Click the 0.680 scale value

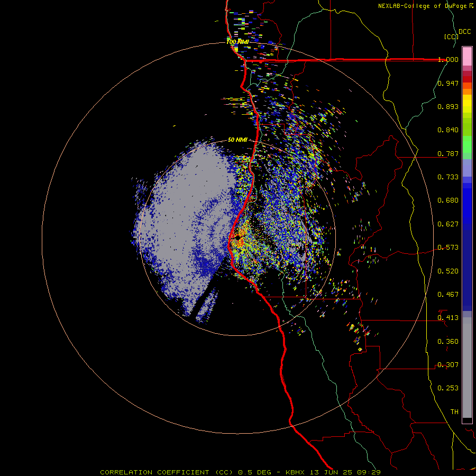pyautogui.click(x=448, y=200)
